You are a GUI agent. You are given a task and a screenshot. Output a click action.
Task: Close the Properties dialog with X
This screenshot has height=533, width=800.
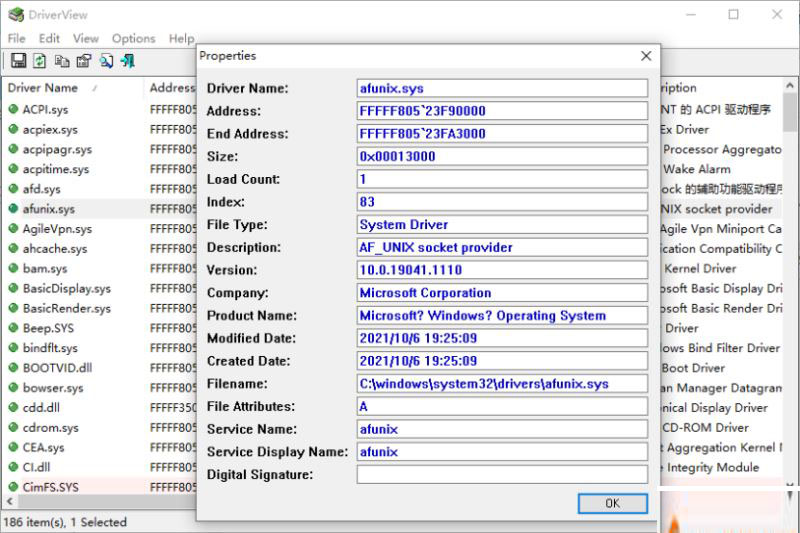click(x=646, y=56)
